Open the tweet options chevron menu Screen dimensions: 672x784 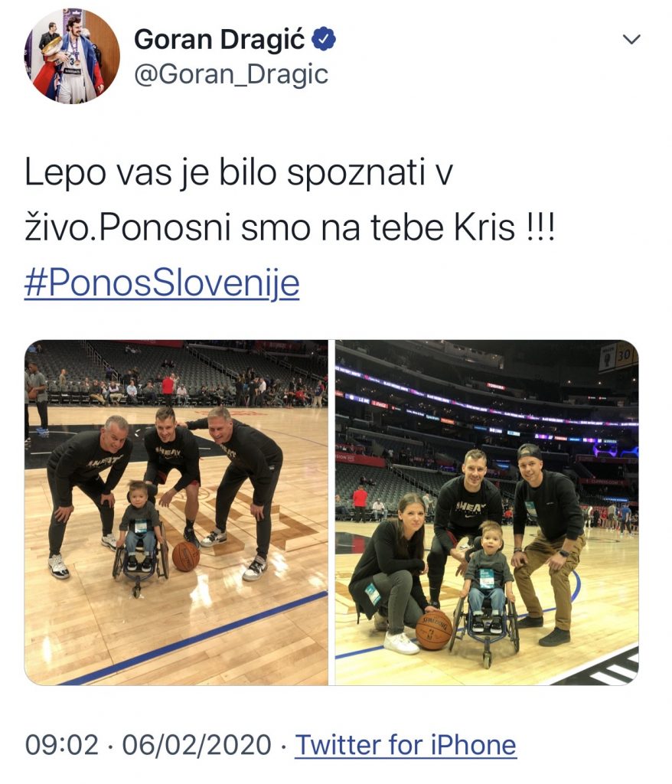[632, 39]
